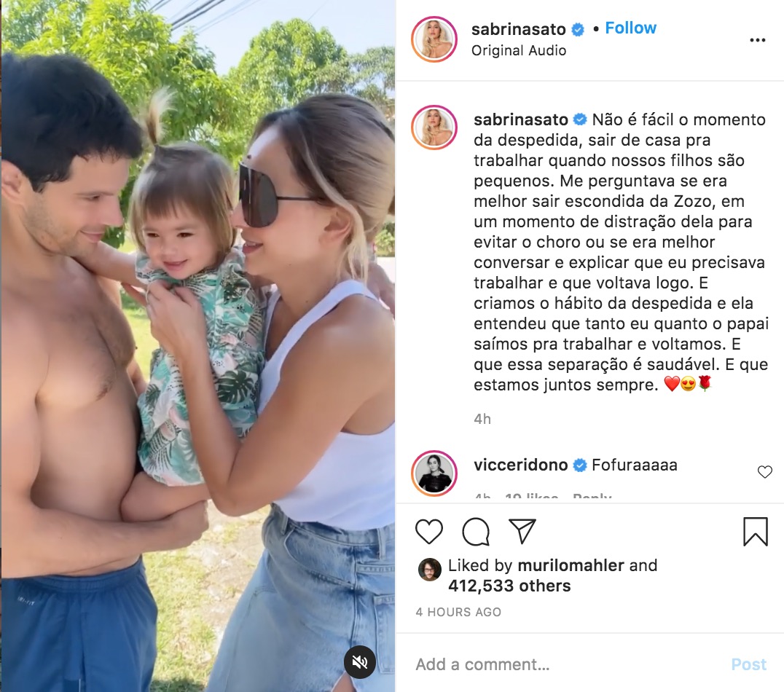784x692 pixels.
Task: Unmute the video with speaker icon
Action: [x=359, y=662]
